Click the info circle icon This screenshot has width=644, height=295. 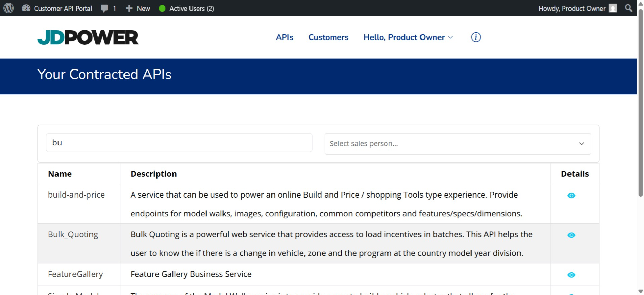pyautogui.click(x=476, y=37)
